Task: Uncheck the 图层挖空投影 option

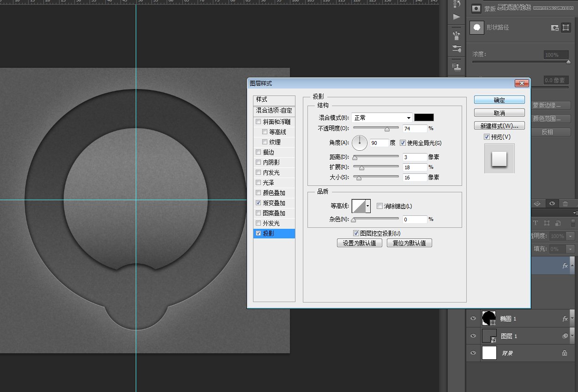Action: (356, 233)
